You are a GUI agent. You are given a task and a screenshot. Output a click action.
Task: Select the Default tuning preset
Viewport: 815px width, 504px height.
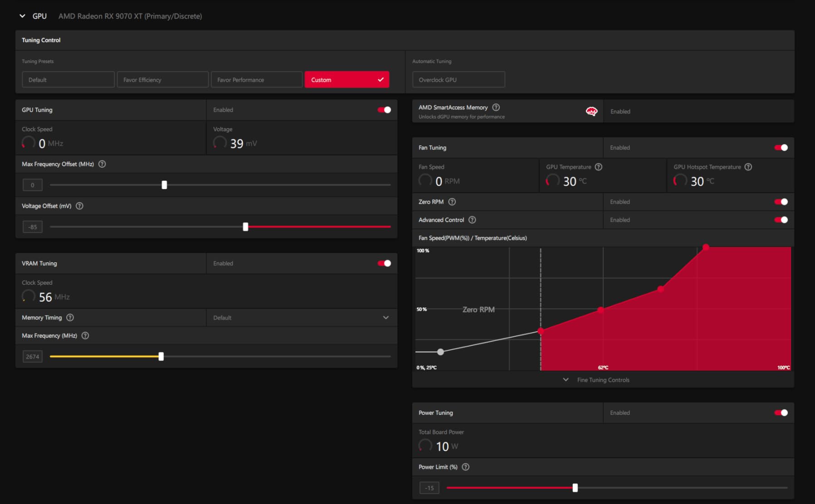pos(68,80)
